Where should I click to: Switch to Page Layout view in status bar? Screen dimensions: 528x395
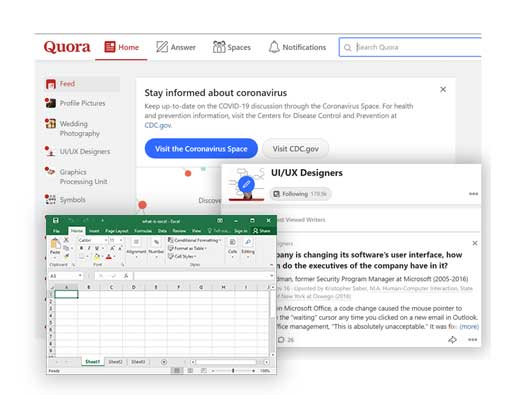[x=190, y=370]
